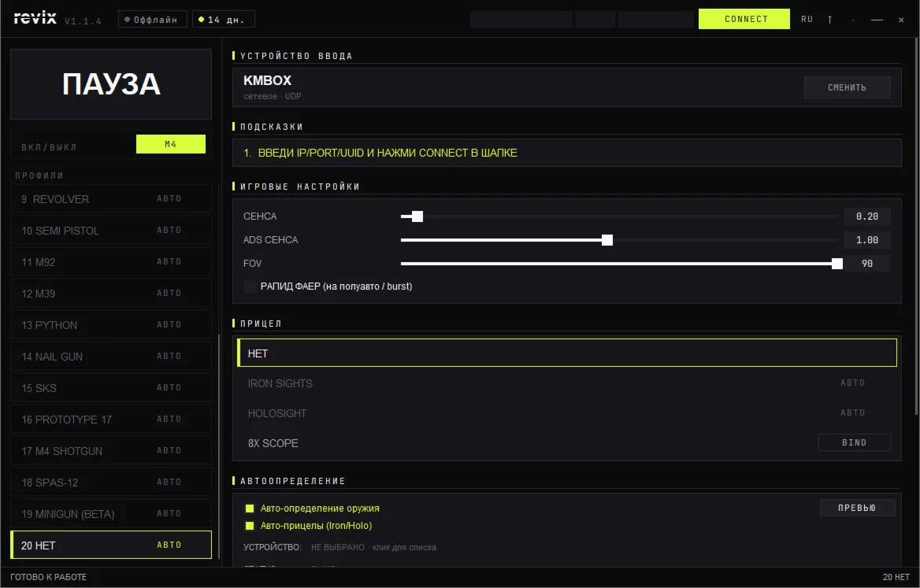Click the KMBOX device name
The image size is (920, 588).
point(268,80)
